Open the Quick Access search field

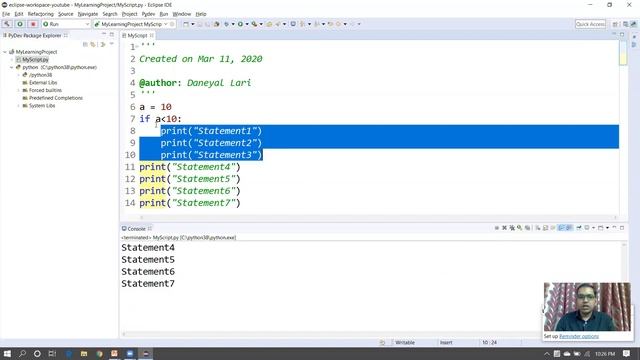(590, 24)
